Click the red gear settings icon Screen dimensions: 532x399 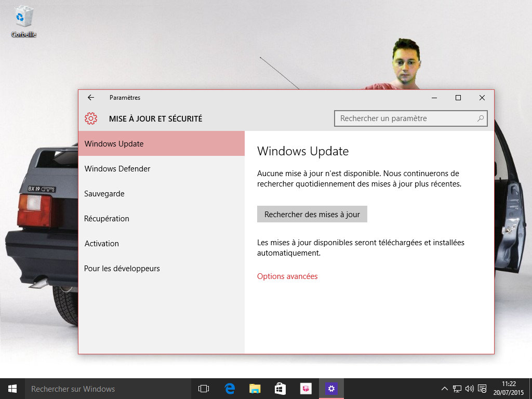tap(91, 118)
